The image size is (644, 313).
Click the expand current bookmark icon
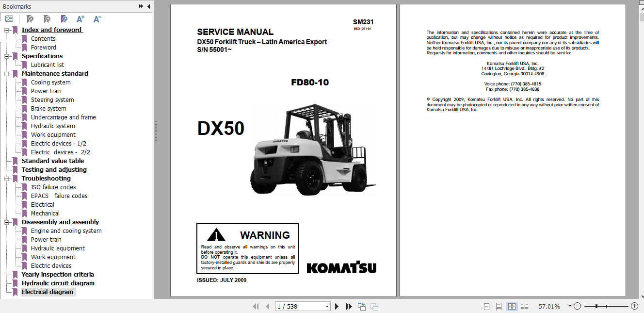(x=9, y=18)
